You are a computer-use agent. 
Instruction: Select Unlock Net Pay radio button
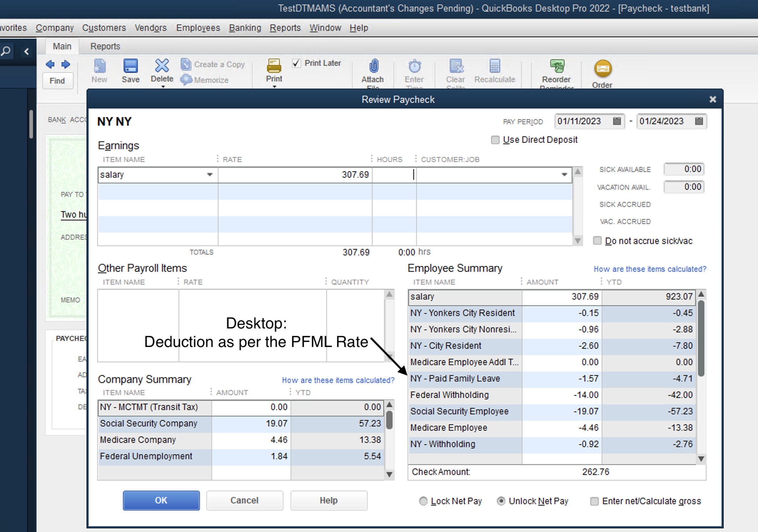pos(501,501)
